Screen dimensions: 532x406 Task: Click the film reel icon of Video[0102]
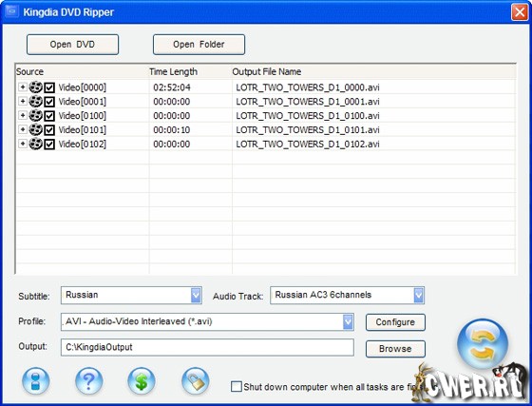36,144
